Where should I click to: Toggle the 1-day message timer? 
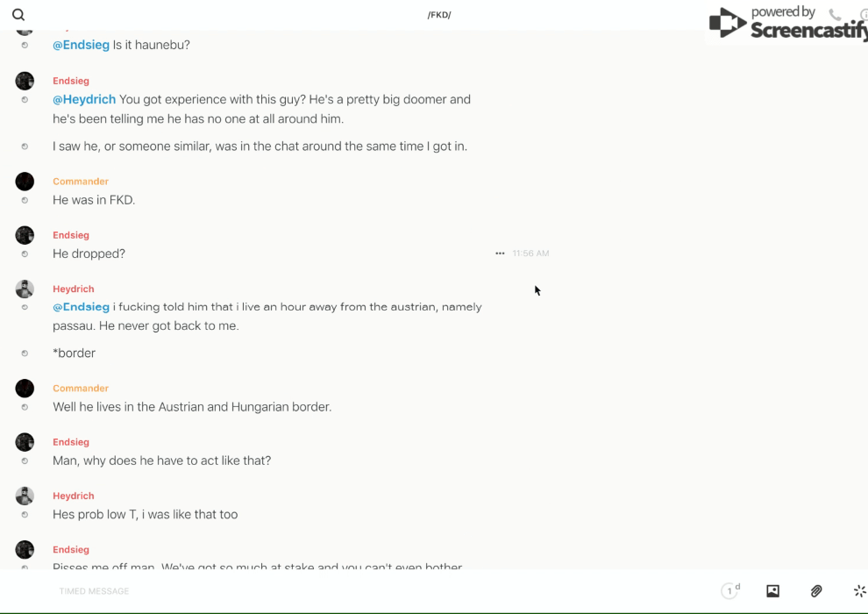click(x=730, y=591)
